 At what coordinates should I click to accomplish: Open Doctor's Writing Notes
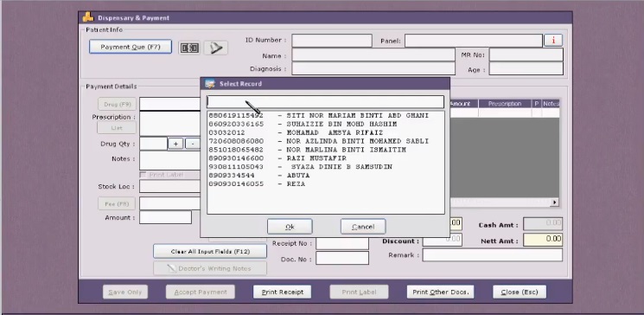210,268
